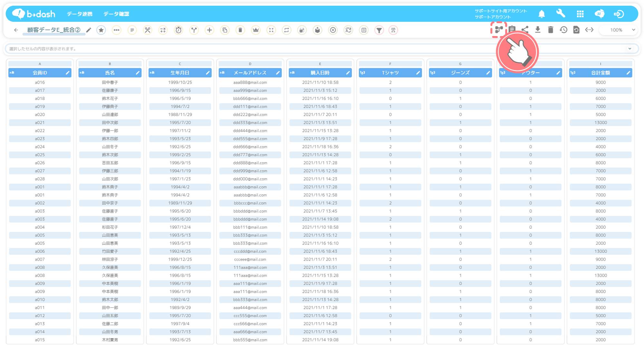Click the arithmetic calculation icon

[163, 30]
